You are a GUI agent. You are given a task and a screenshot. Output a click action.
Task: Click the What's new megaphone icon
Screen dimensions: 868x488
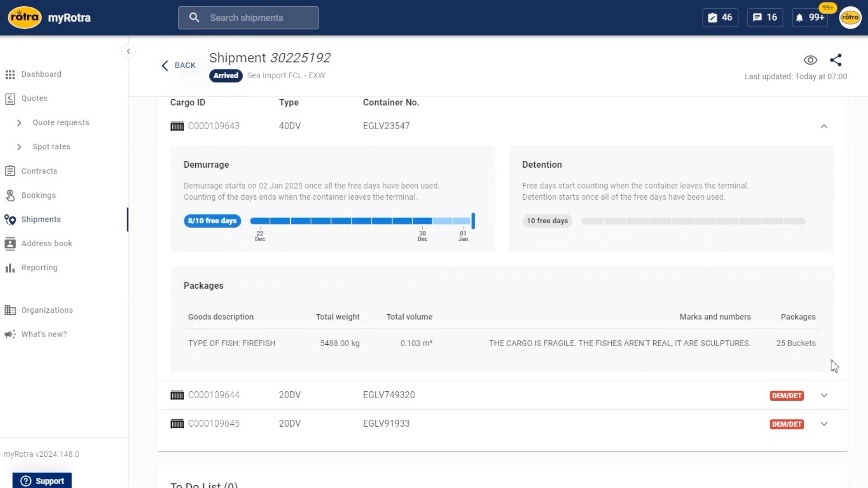point(10,334)
